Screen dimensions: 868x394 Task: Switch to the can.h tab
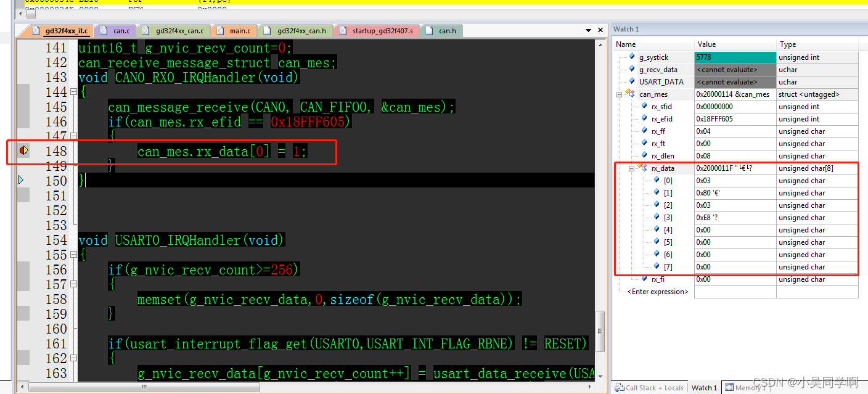[441, 31]
